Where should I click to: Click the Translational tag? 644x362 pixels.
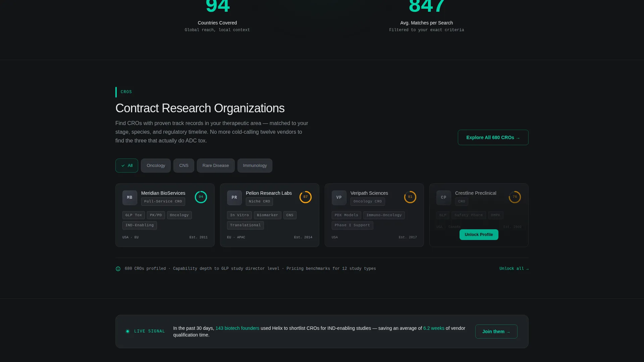pyautogui.click(x=245, y=225)
